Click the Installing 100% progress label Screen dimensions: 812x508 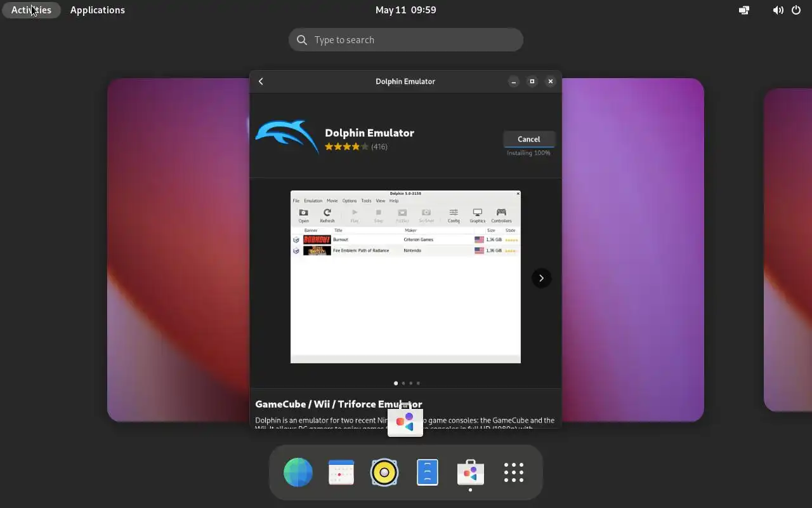click(528, 153)
